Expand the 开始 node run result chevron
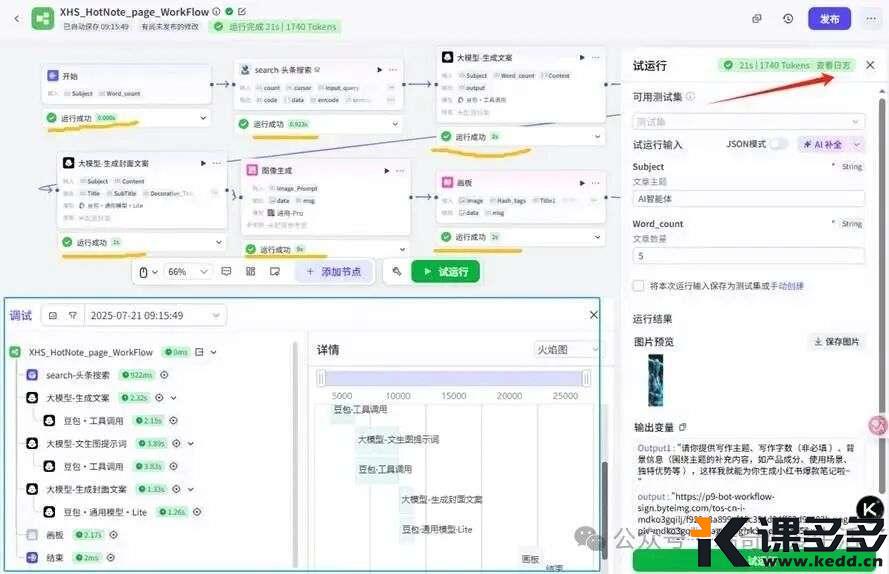 pyautogui.click(x=204, y=118)
